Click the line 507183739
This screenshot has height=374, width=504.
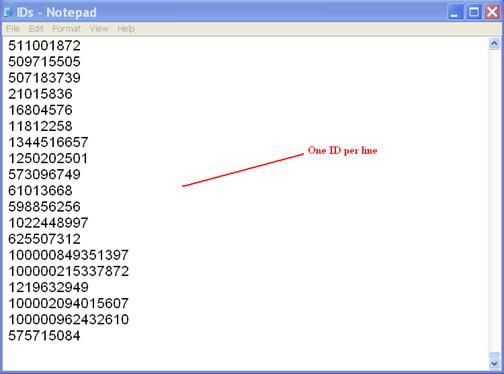[44, 78]
